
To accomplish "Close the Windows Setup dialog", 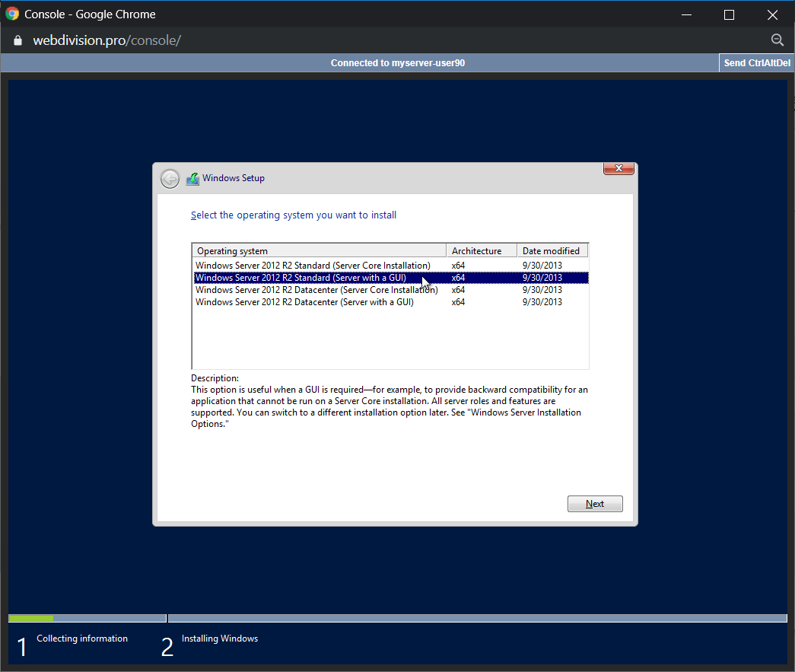I will click(x=619, y=168).
